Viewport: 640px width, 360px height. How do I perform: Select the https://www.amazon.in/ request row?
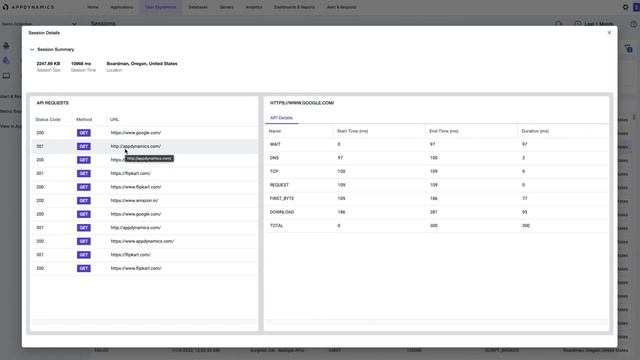click(144, 200)
